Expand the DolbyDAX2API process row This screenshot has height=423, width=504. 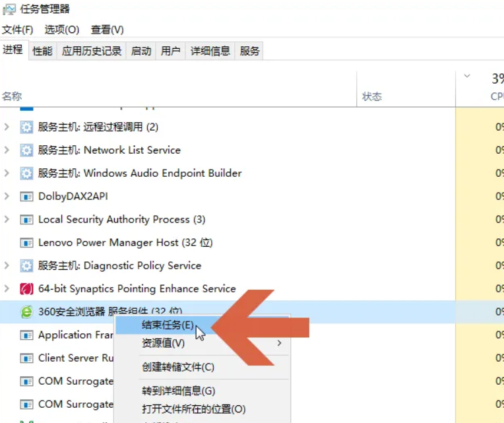coord(7,197)
